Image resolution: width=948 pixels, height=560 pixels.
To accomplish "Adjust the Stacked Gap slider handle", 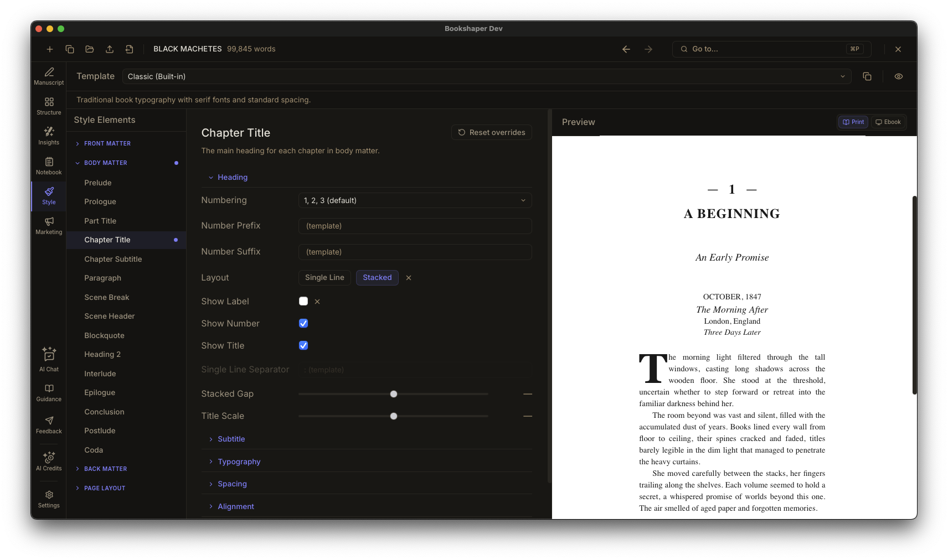I will click(394, 394).
